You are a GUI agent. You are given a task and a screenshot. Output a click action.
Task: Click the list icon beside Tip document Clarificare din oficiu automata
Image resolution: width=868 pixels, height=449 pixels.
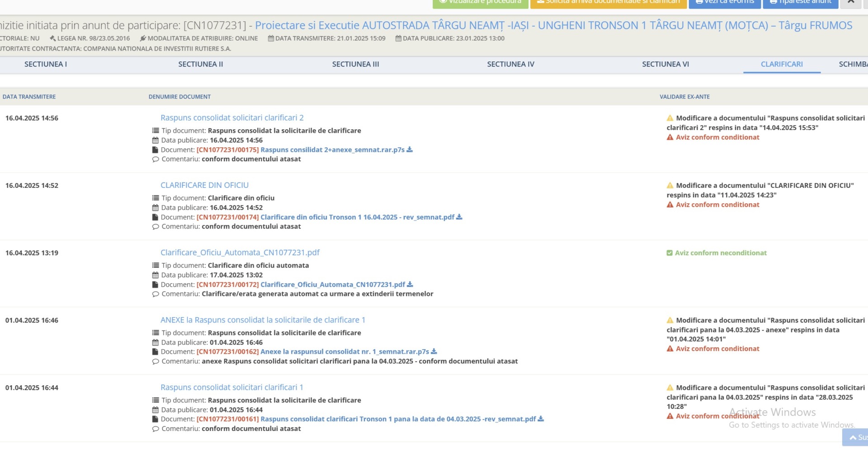click(x=156, y=265)
